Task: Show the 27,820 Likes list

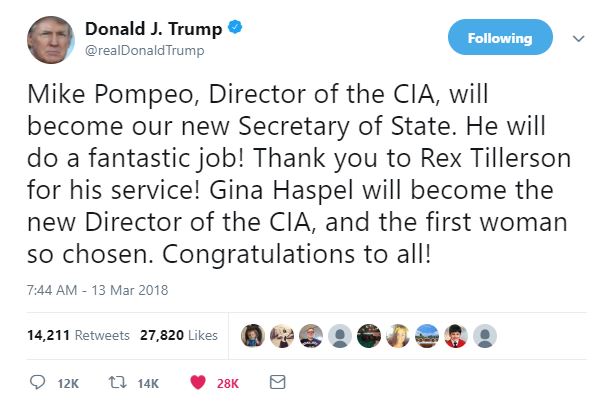Action: [x=170, y=336]
